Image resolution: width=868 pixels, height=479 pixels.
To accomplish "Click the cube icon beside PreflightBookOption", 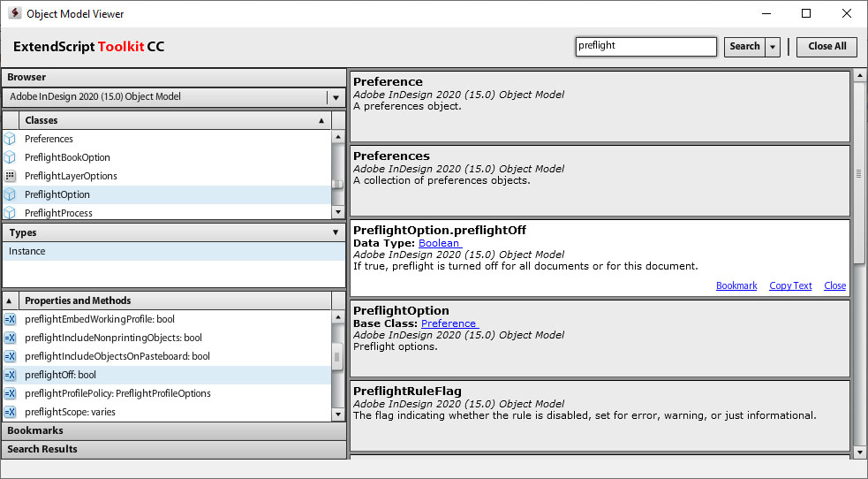I will point(10,157).
